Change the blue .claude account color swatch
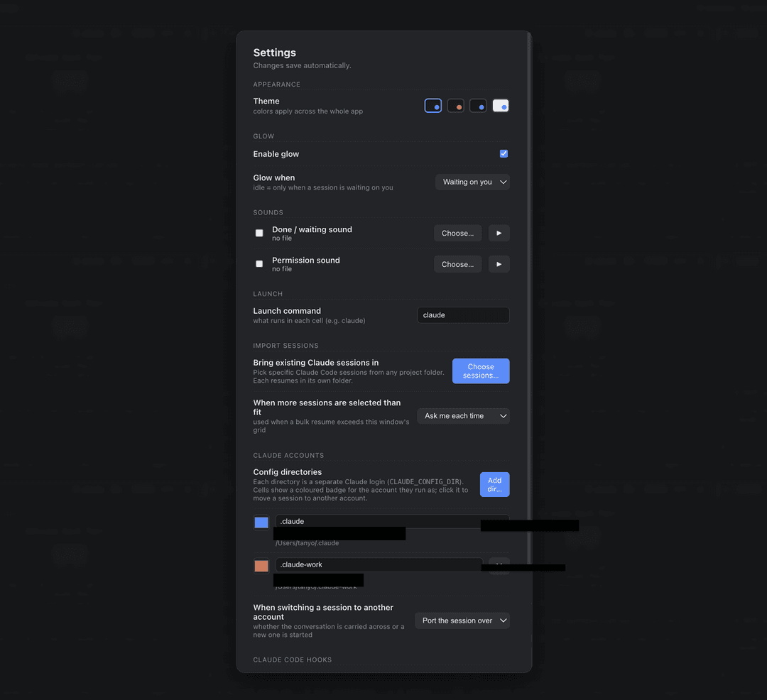This screenshot has width=767, height=700. point(261,523)
